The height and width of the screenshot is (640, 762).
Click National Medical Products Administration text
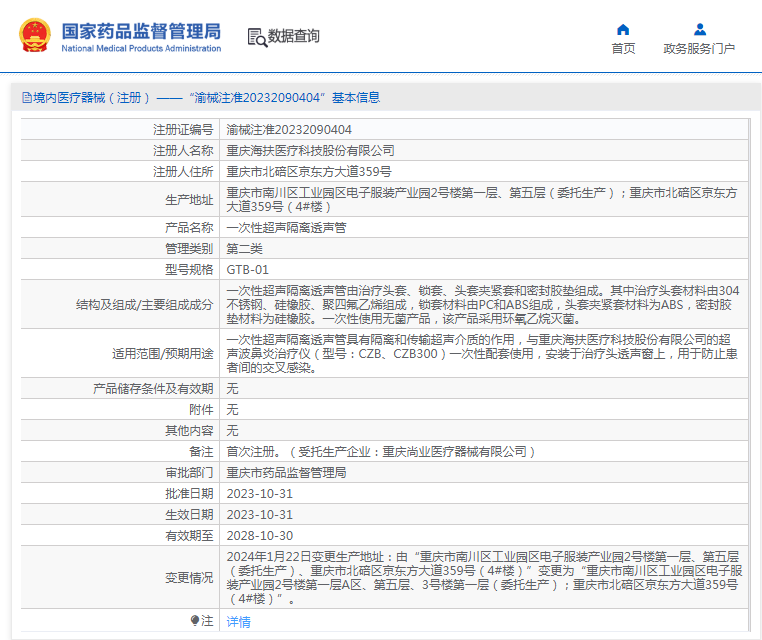[x=141, y=48]
